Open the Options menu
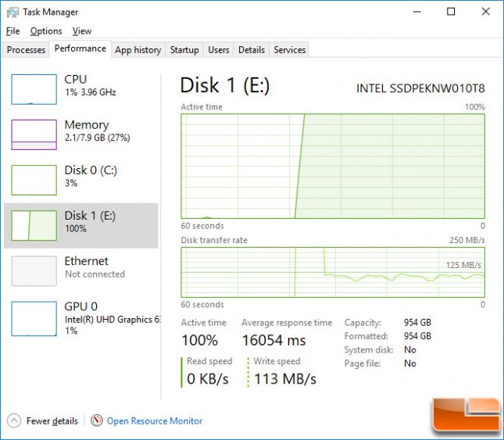The image size is (504, 440). [46, 31]
